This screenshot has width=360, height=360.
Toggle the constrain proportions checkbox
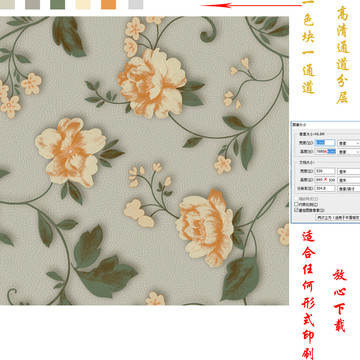[x=296, y=204]
